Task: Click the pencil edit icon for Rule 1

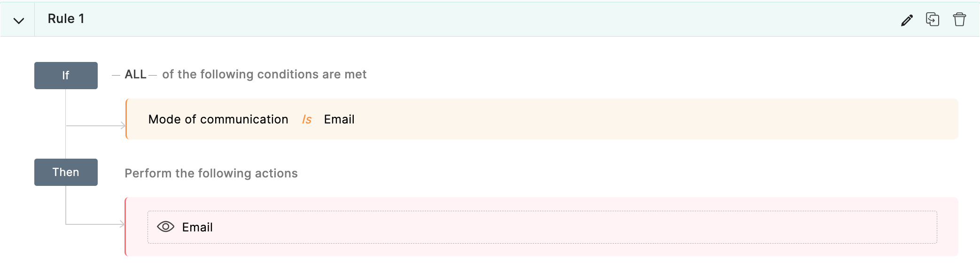Action: tap(907, 20)
